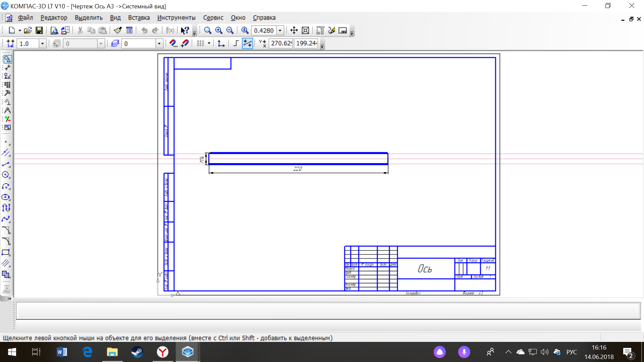Click zoom in magnifier icon
The width and height of the screenshot is (644, 362).
click(x=219, y=31)
